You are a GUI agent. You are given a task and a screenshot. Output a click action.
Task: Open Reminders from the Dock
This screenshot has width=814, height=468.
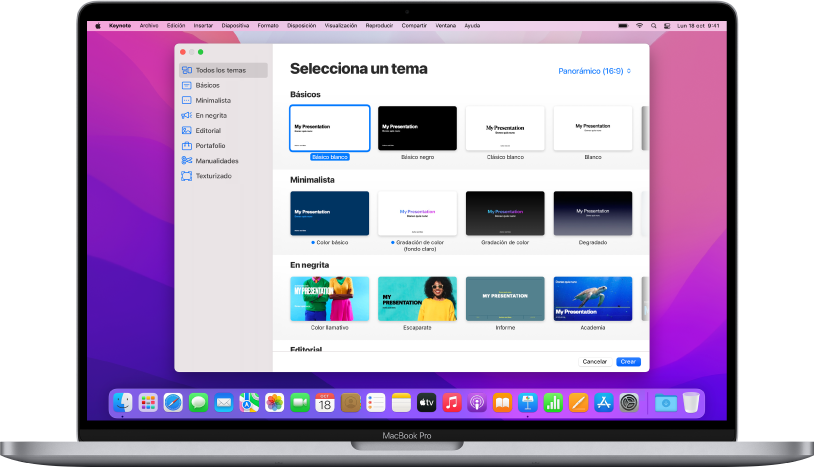click(375, 402)
